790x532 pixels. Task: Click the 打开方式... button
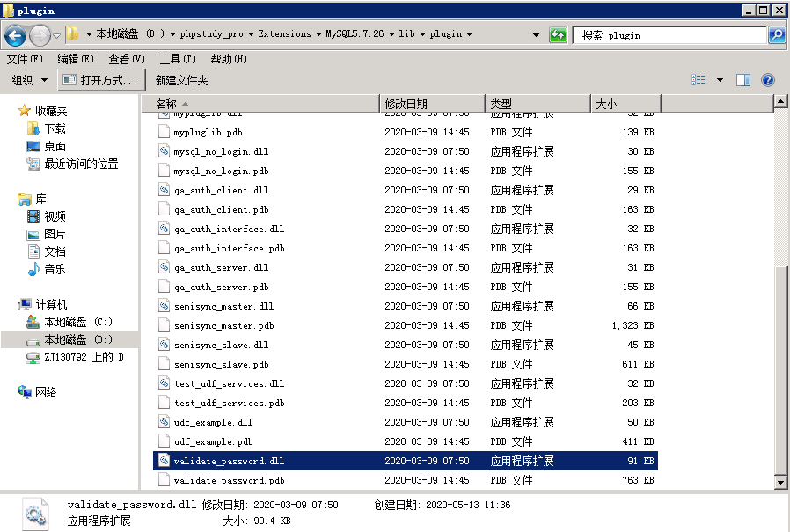tap(101, 80)
